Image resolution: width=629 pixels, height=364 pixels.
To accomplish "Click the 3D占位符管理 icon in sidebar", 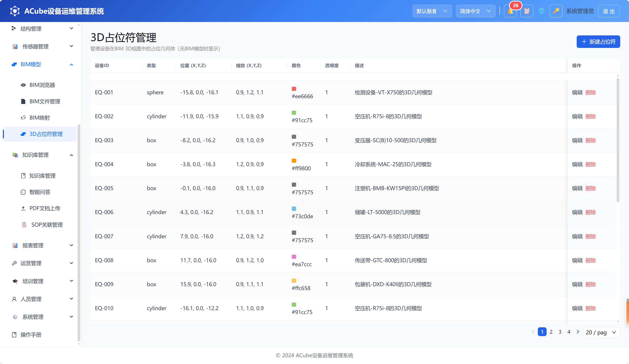I will point(23,134).
